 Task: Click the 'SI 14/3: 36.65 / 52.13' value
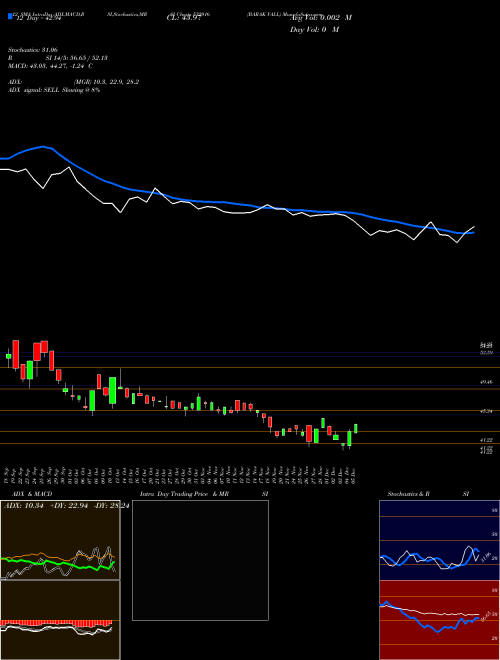[x=77, y=58]
